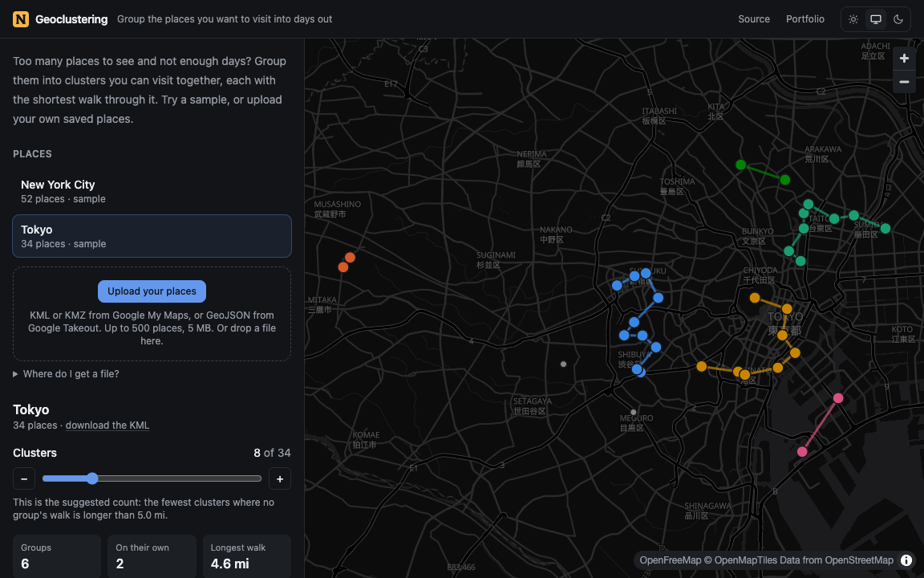Click the clusters slider handle
This screenshot has height=578, width=924.
coord(92,478)
